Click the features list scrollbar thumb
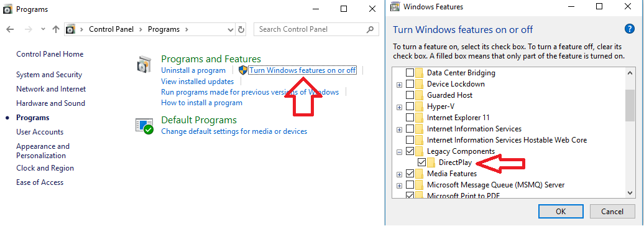644x226 pixels. pos(630,106)
